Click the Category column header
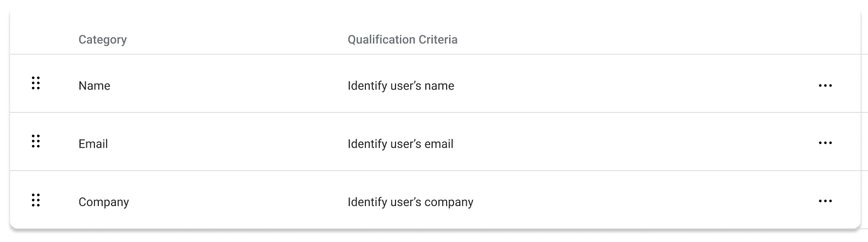The width and height of the screenshot is (868, 242). point(103,40)
